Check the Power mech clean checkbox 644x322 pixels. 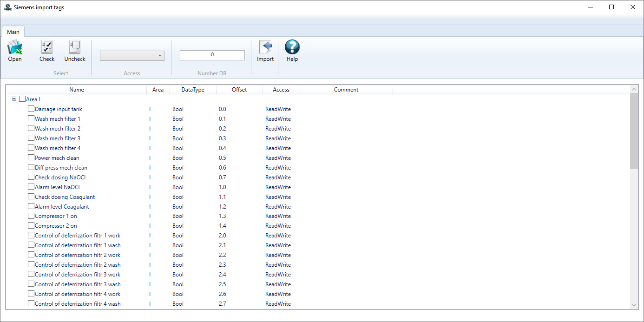click(31, 158)
